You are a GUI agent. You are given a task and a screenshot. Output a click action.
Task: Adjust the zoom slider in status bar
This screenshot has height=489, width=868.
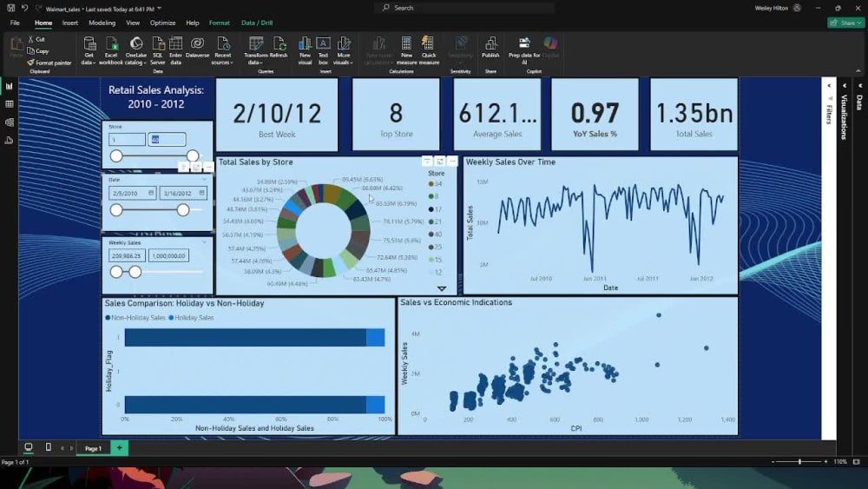(799, 461)
